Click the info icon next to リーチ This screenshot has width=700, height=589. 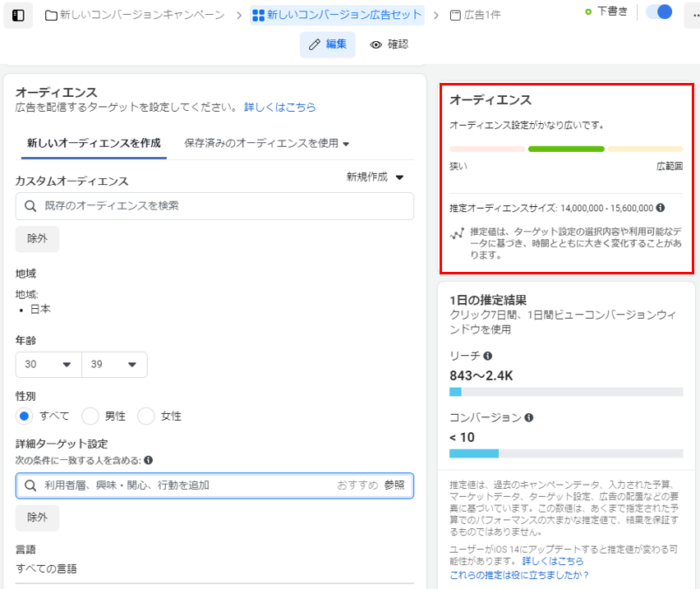(x=488, y=356)
